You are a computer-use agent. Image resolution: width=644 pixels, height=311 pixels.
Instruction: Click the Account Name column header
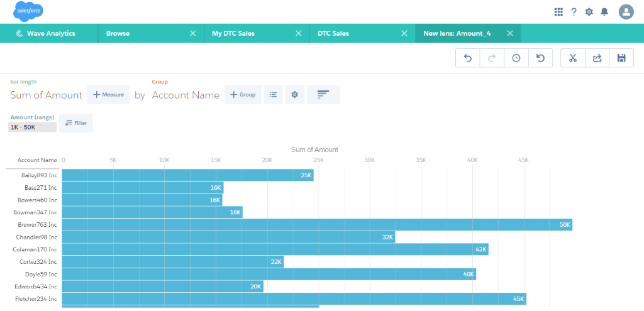tap(37, 160)
